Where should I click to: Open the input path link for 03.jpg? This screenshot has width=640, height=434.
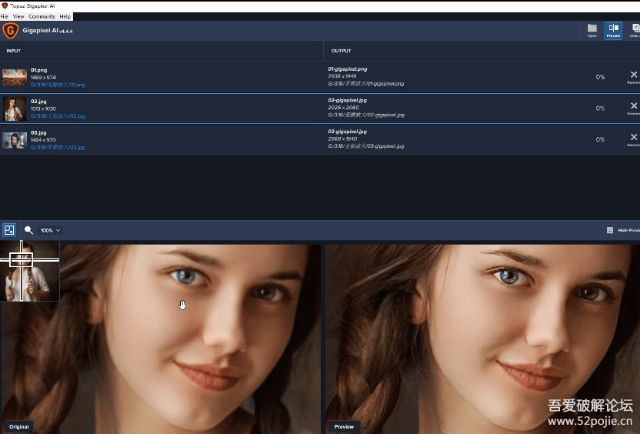coord(58,147)
